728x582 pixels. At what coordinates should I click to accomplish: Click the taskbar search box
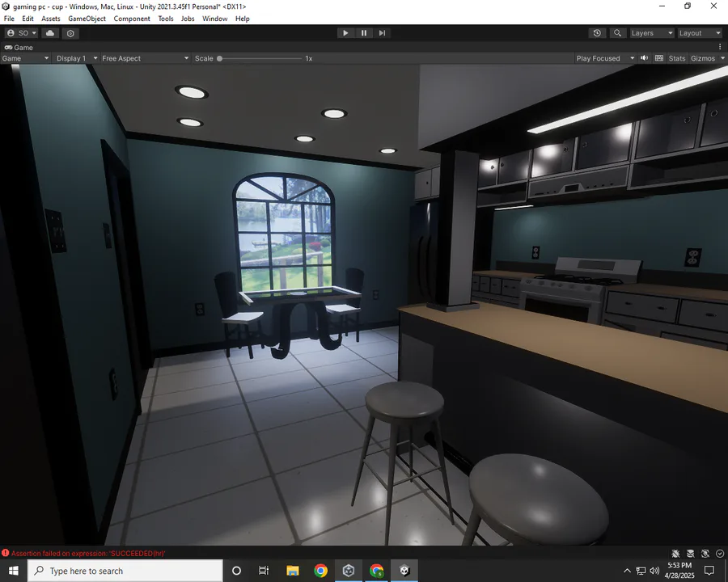tap(125, 571)
